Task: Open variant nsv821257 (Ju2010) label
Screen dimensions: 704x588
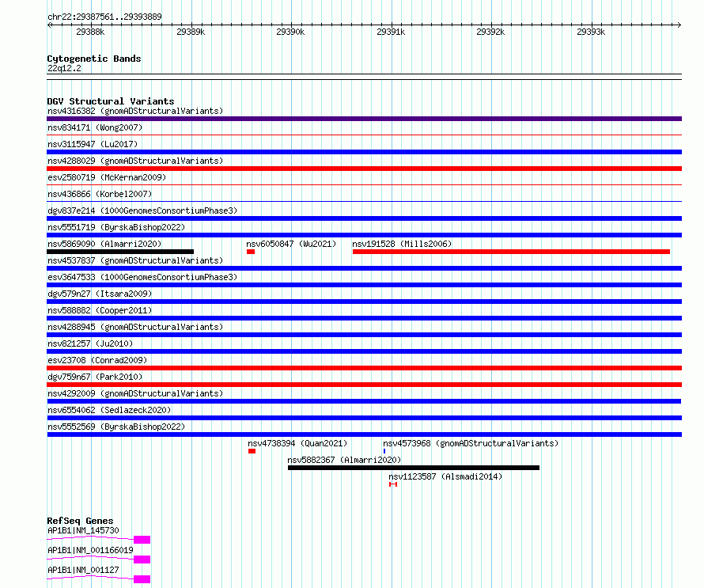Action: (90, 343)
